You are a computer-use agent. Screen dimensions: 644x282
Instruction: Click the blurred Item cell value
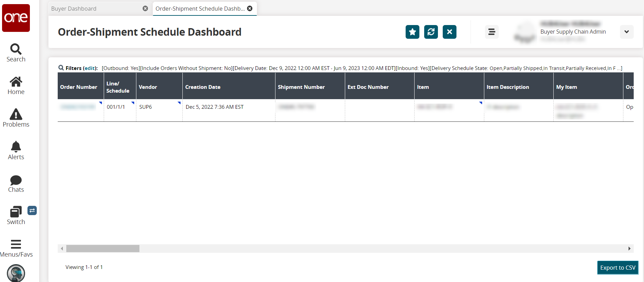(x=434, y=107)
